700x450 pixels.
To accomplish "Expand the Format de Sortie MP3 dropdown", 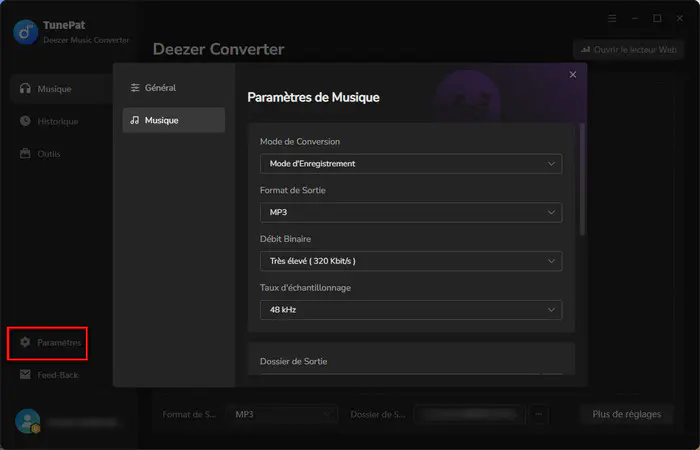I will [411, 212].
